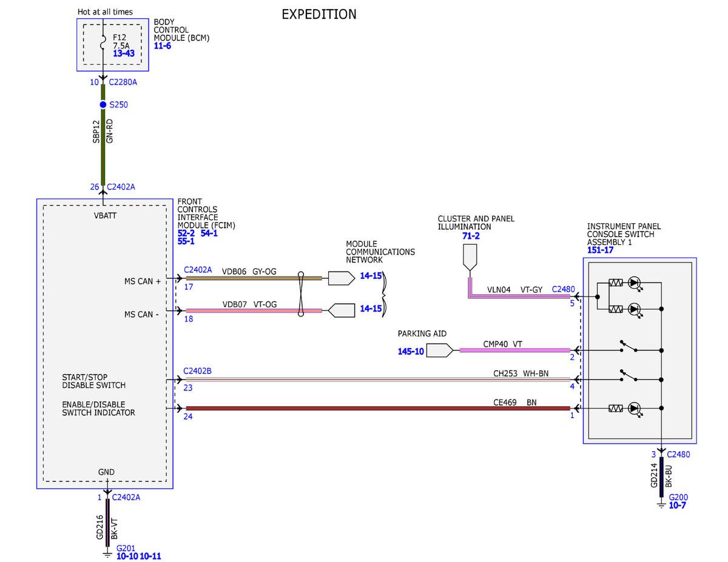Viewport: 728px width, 562px height.
Task: Click connector label C2480 at pin 5
Action: (x=563, y=289)
